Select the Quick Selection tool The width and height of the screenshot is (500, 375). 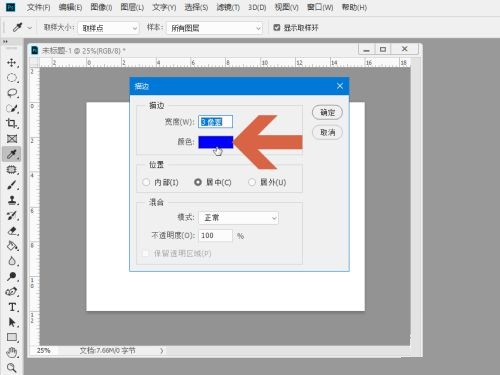12,108
